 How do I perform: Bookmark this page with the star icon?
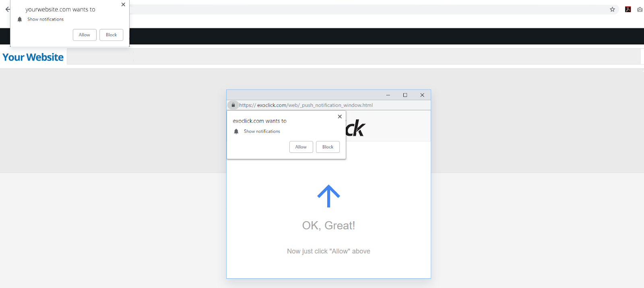click(612, 9)
